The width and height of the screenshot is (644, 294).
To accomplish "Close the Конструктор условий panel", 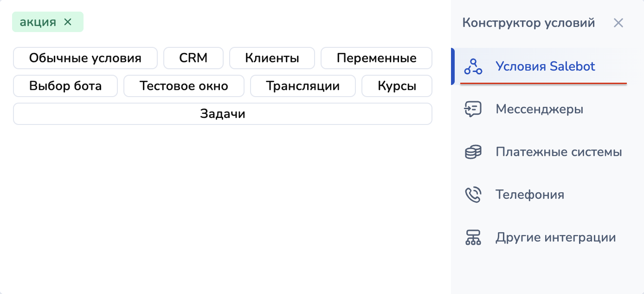I will [x=618, y=23].
